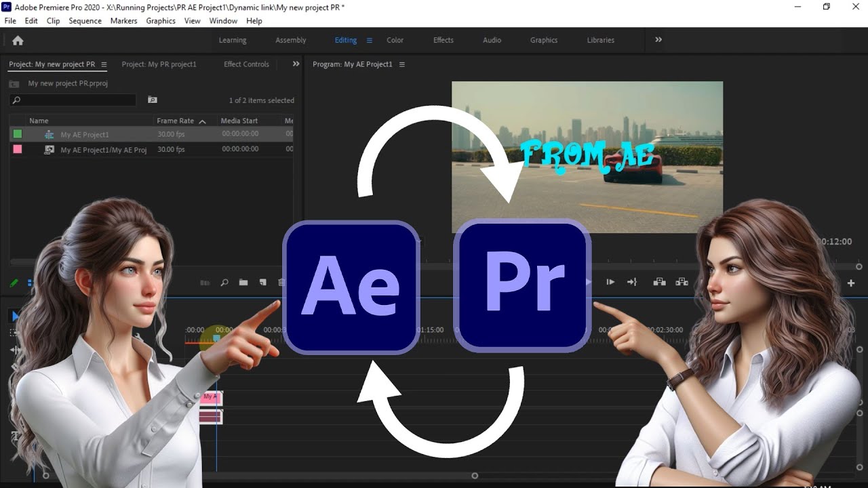Navigate up using the parent bin icon
The height and width of the screenshot is (488, 868).
(14, 83)
